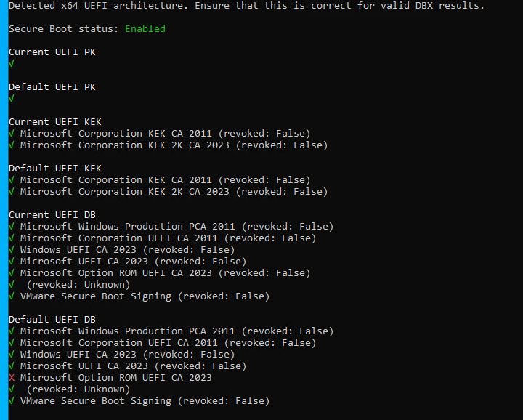Click checkmark beside Production PCA 2011 in Default DB
This screenshot has width=523, height=420.
coord(12,331)
